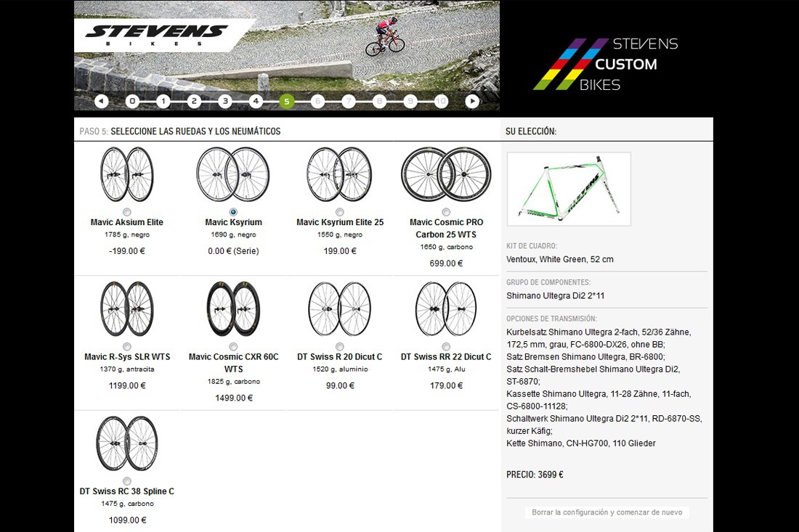This screenshot has height=532, width=799.
Task: Click 'DT Swiss RR 22 Dicut C' label
Action: pos(446,357)
